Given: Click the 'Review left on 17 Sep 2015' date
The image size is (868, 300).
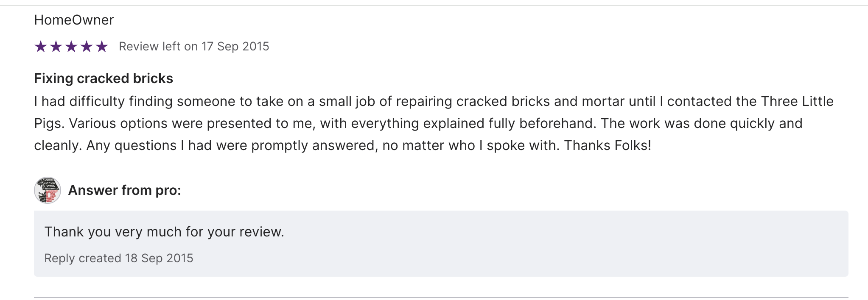Looking at the screenshot, I should tap(194, 46).
